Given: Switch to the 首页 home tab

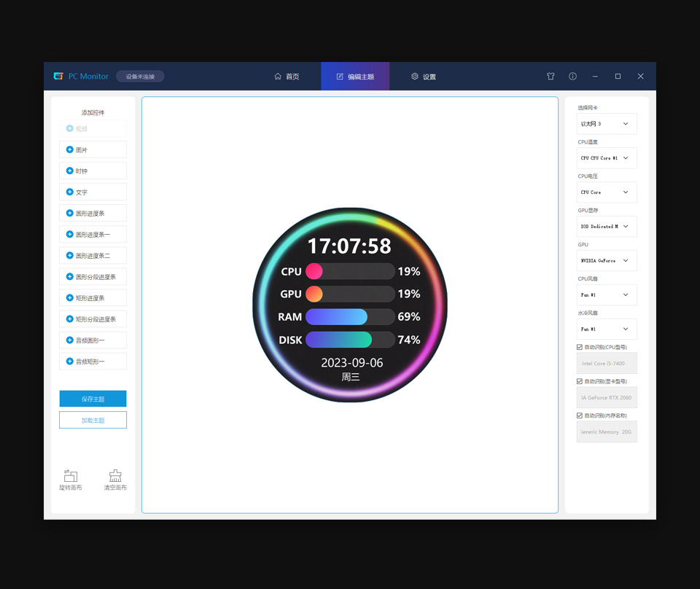Looking at the screenshot, I should [x=287, y=77].
